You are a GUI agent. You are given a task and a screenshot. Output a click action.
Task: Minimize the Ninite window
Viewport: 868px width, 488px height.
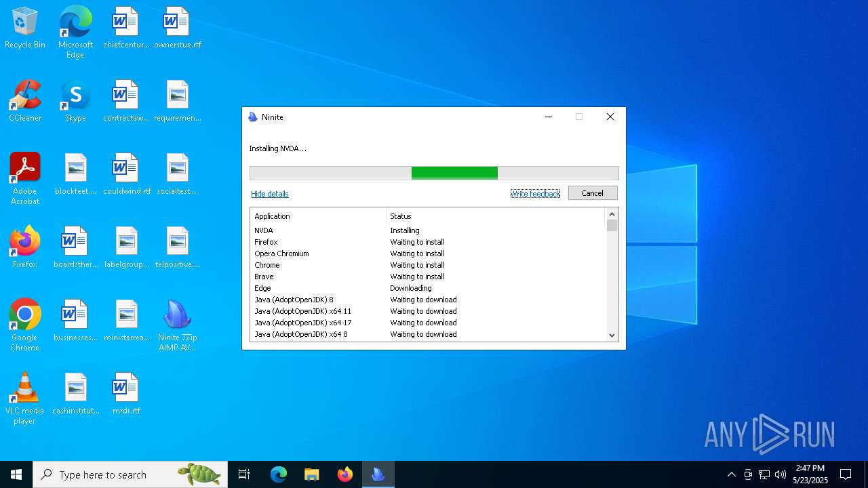[549, 117]
